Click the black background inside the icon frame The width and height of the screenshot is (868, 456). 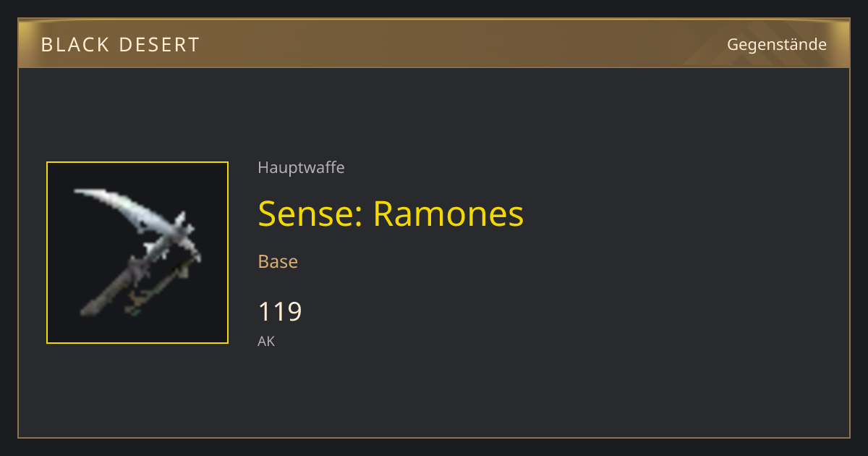tap(195, 318)
